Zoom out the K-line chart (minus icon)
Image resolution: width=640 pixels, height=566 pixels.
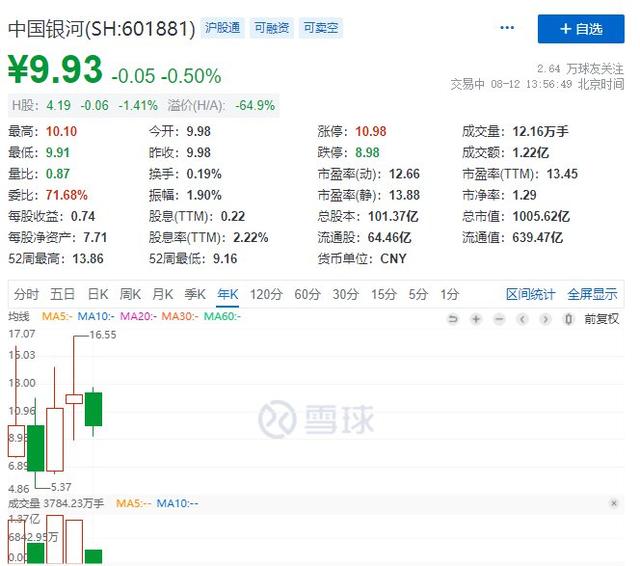(499, 319)
